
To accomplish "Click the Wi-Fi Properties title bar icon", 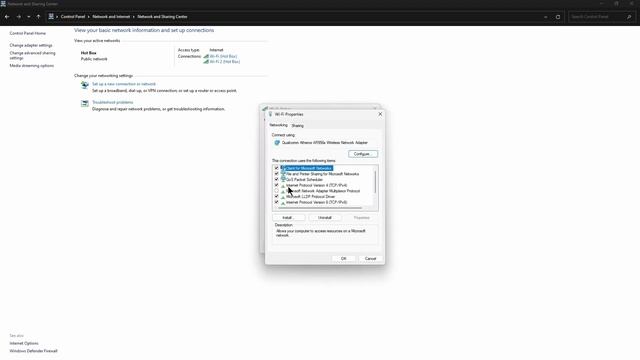I will coord(270,114).
